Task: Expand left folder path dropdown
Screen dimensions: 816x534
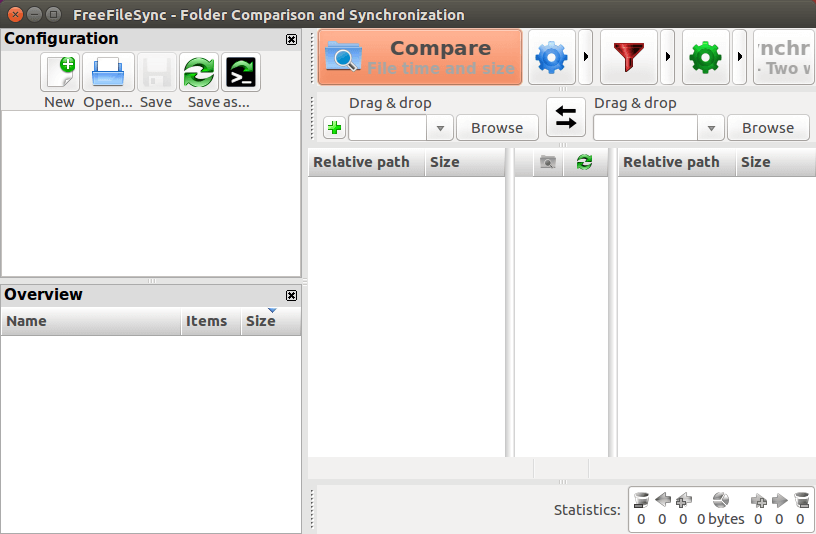Action: pyautogui.click(x=440, y=128)
